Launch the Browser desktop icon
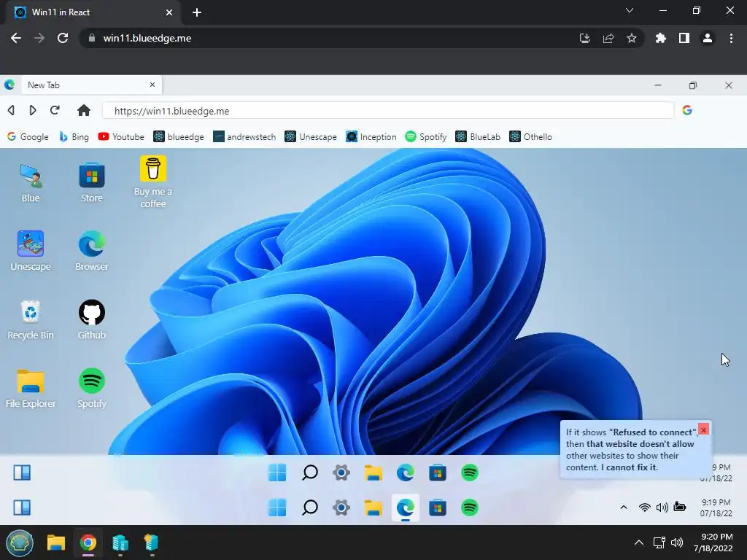 pyautogui.click(x=91, y=252)
